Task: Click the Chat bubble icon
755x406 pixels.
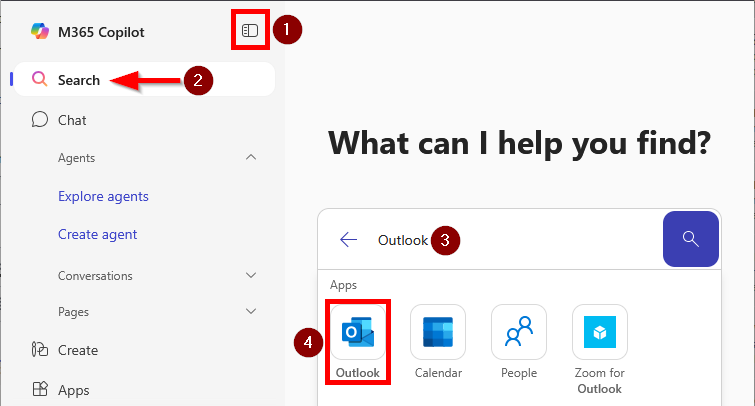Action: click(x=39, y=119)
